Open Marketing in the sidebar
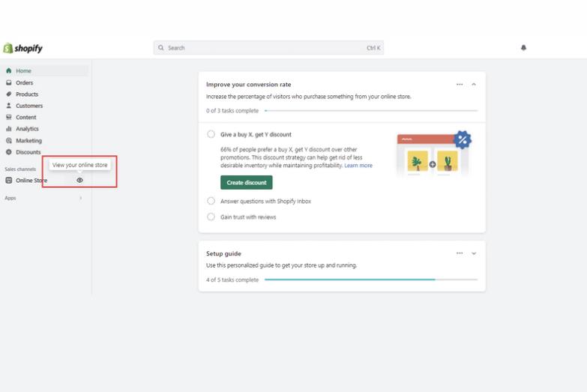Viewport: 587px width, 392px height. [x=28, y=140]
